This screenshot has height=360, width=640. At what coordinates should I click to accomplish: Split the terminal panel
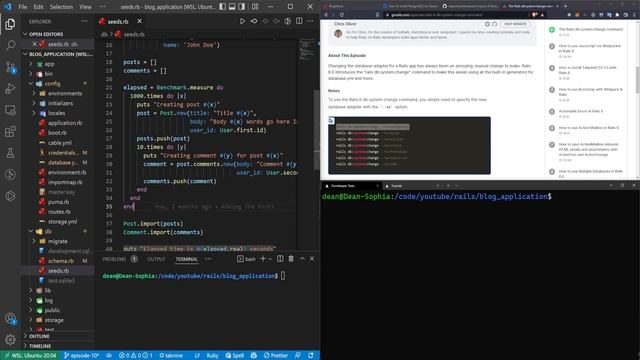tap(280, 259)
